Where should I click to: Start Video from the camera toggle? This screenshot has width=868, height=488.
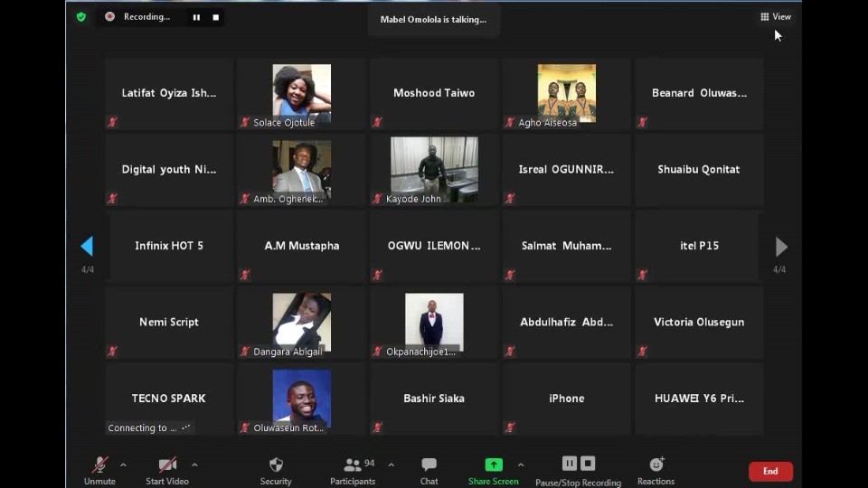(167, 465)
